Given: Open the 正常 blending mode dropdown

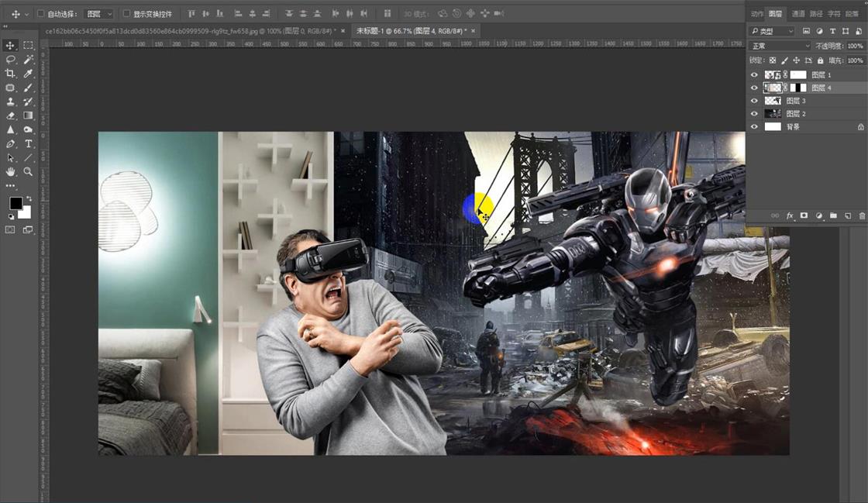Looking at the screenshot, I should [775, 45].
